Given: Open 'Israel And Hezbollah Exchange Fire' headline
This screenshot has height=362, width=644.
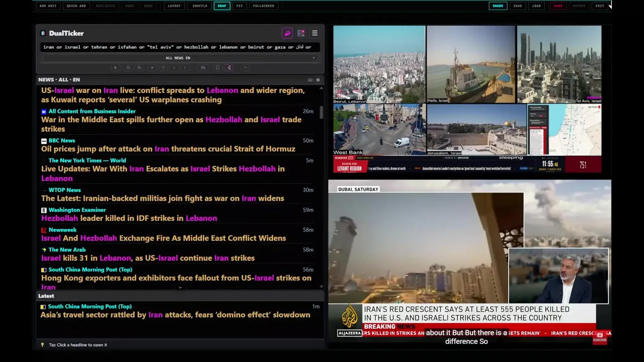Looking at the screenshot, I should 164,238.
